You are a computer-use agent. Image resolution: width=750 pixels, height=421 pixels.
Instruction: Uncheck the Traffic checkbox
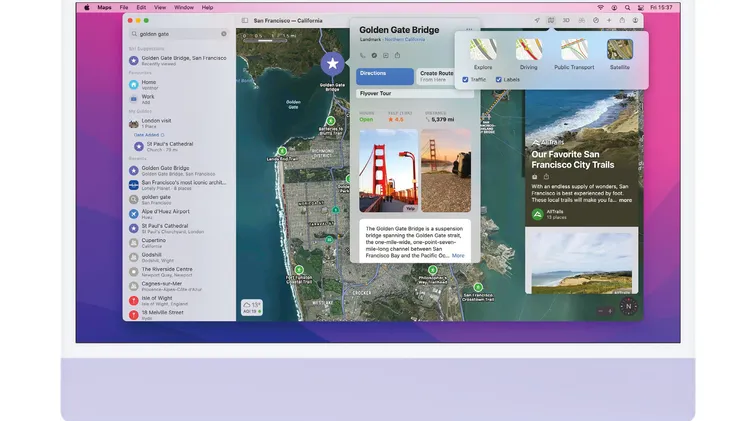coord(465,80)
